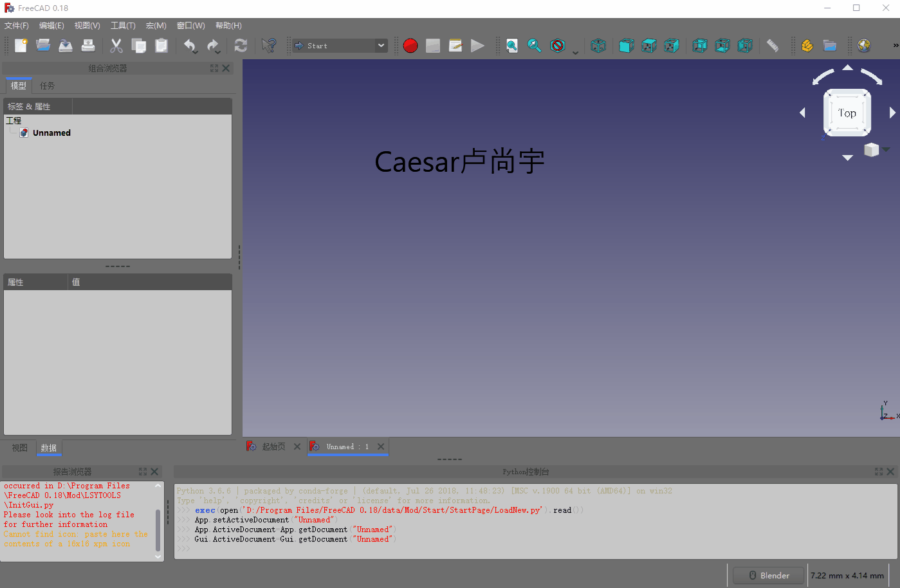Open the 工具 menu
Viewport: 900px width, 588px height.
pos(122,25)
